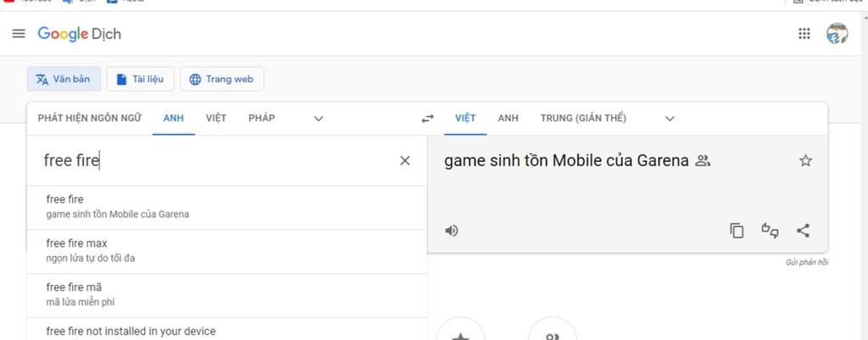This screenshot has width=868, height=340.
Task: Choose Pháp as source language
Action: tap(261, 118)
